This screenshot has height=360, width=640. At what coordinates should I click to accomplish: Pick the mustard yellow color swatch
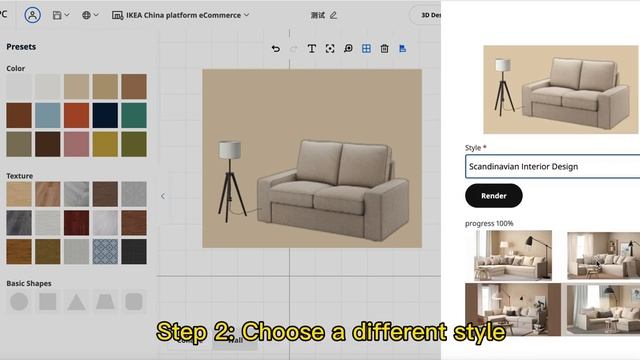click(x=105, y=144)
